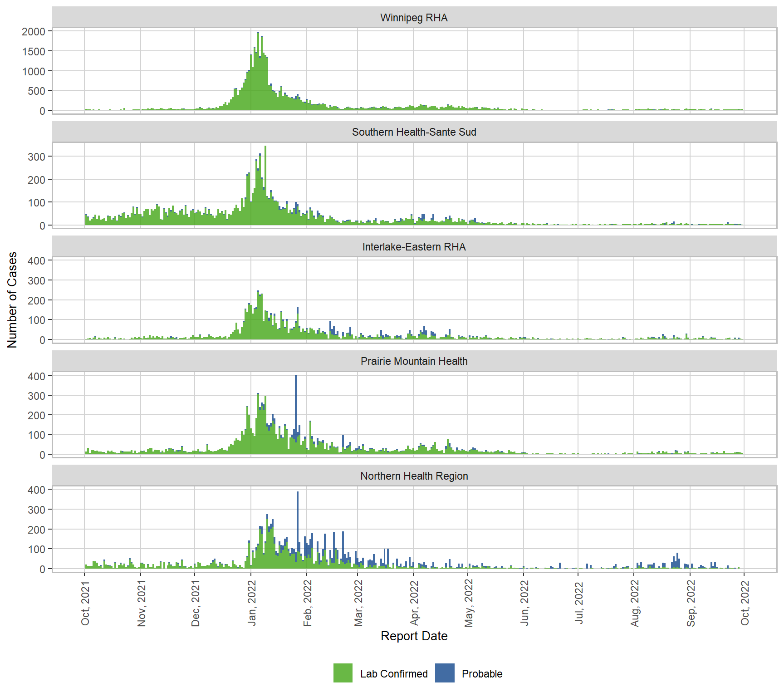This screenshot has height=697, width=784.
Task: Select the Interlake-Eastern RHA panel header
Action: point(414,247)
